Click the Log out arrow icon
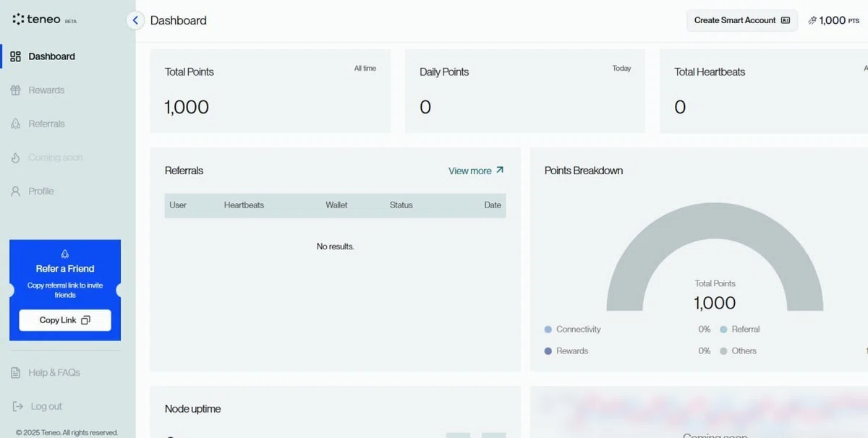868x438 pixels. (17, 406)
